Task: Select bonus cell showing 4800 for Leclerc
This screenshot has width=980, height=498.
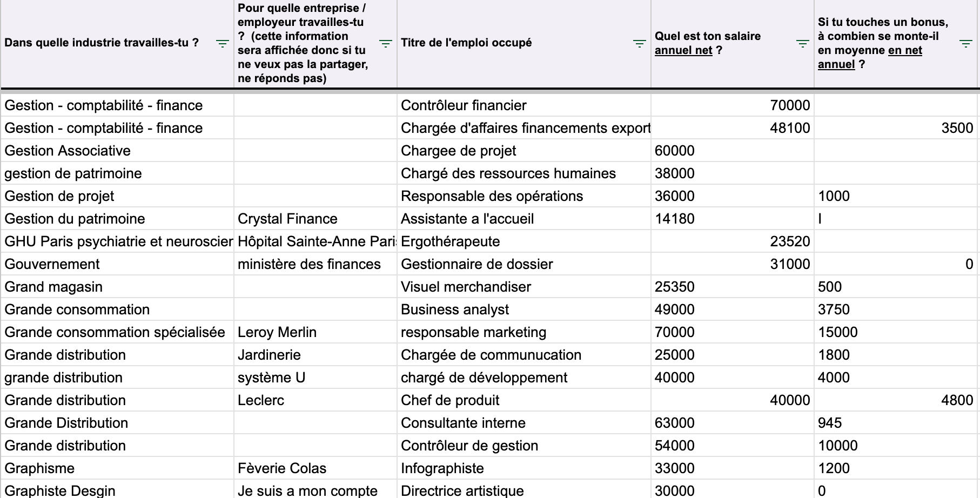Action: (x=896, y=400)
